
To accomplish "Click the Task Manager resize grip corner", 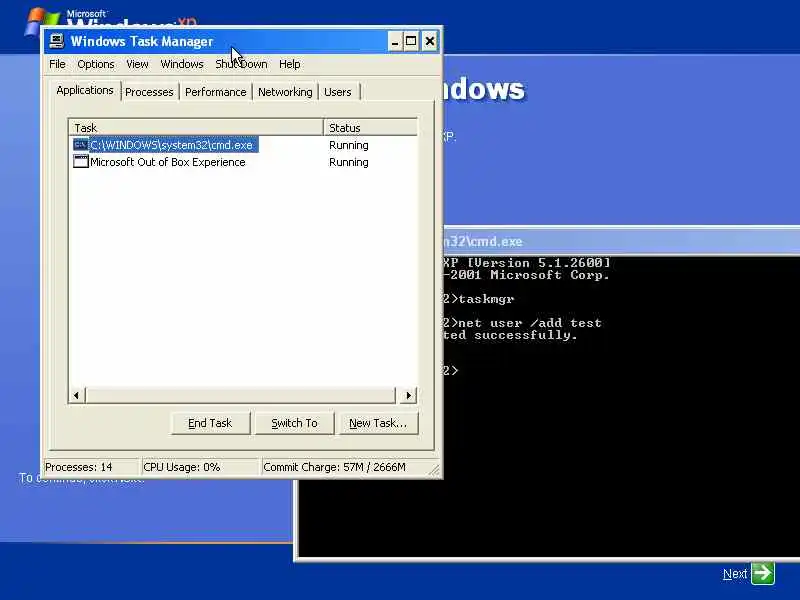I will click(x=434, y=470).
